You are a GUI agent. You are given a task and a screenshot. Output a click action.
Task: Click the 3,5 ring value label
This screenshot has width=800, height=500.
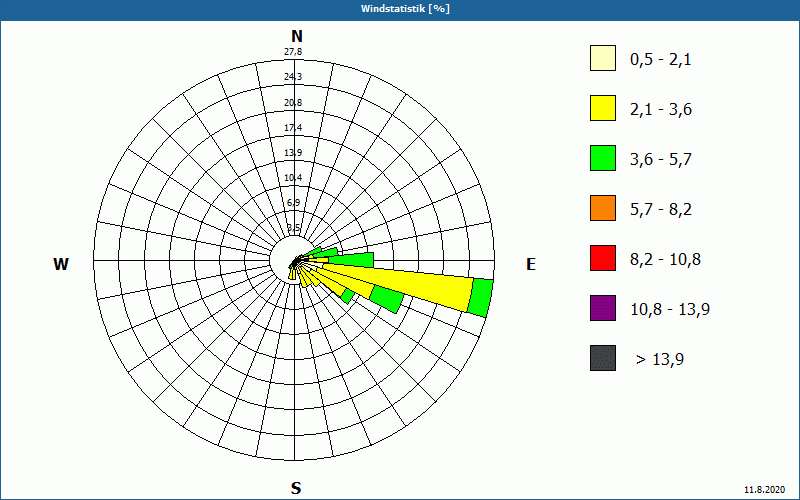(x=294, y=228)
